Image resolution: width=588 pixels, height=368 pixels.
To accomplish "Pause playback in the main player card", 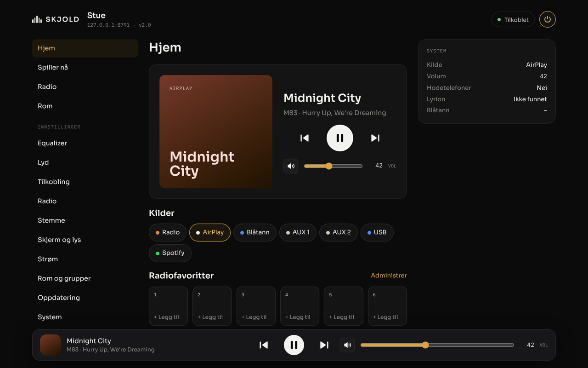I will [340, 138].
